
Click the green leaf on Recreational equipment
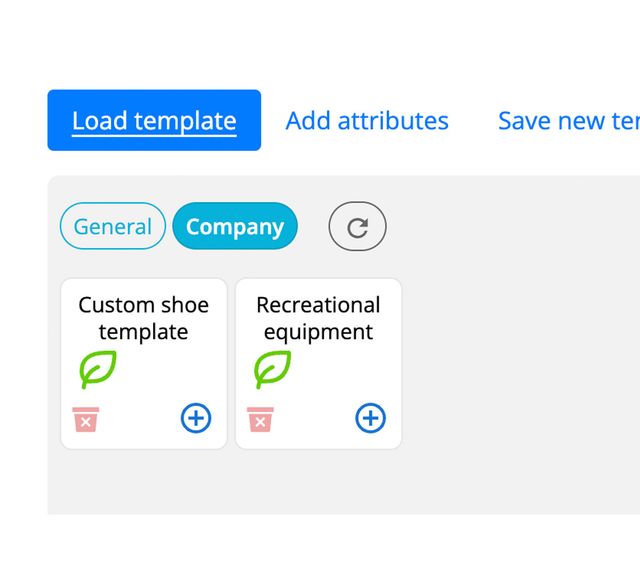(x=272, y=369)
